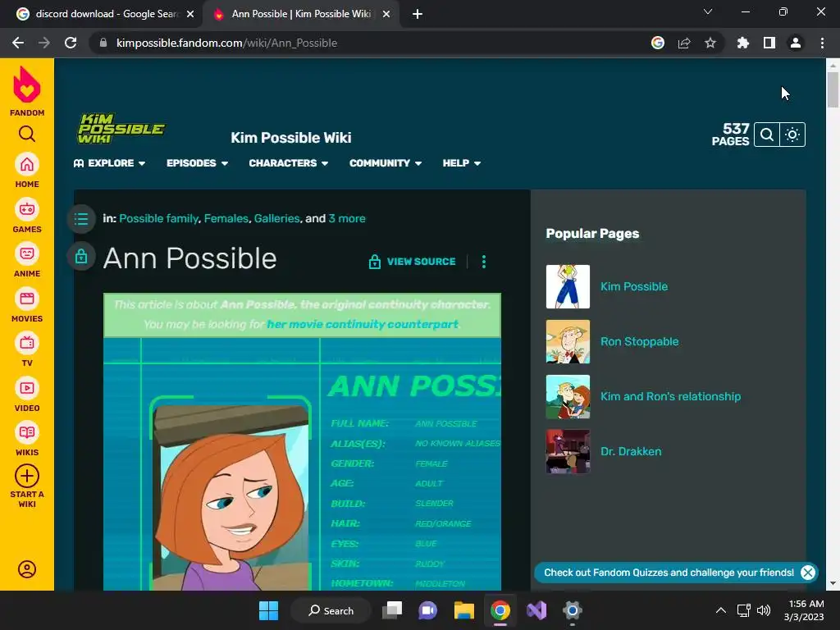Open Chrome extensions puzzle icon
This screenshot has height=630, width=840.
point(743,43)
